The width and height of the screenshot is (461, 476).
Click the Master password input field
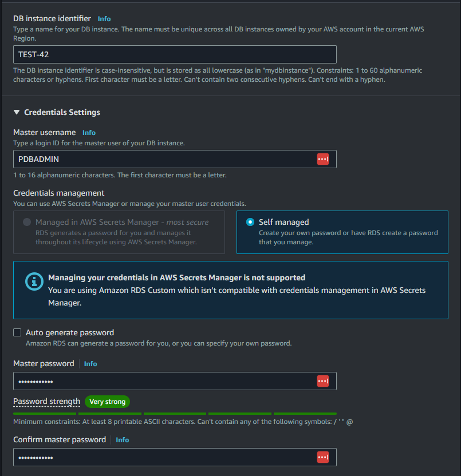click(175, 381)
